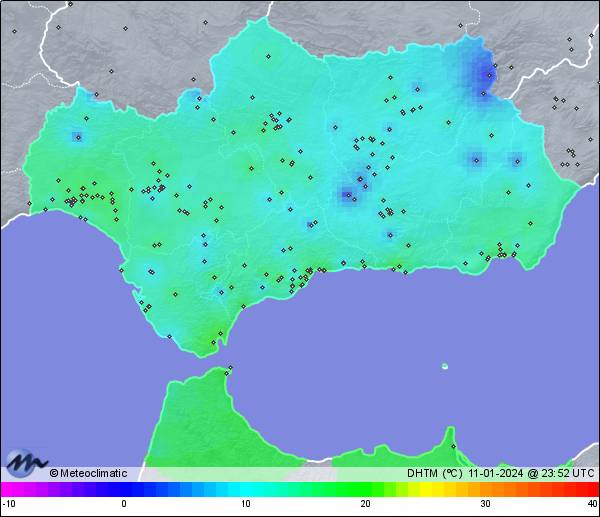Click the 20 scale label
This screenshot has height=517, width=600.
[x=365, y=504]
